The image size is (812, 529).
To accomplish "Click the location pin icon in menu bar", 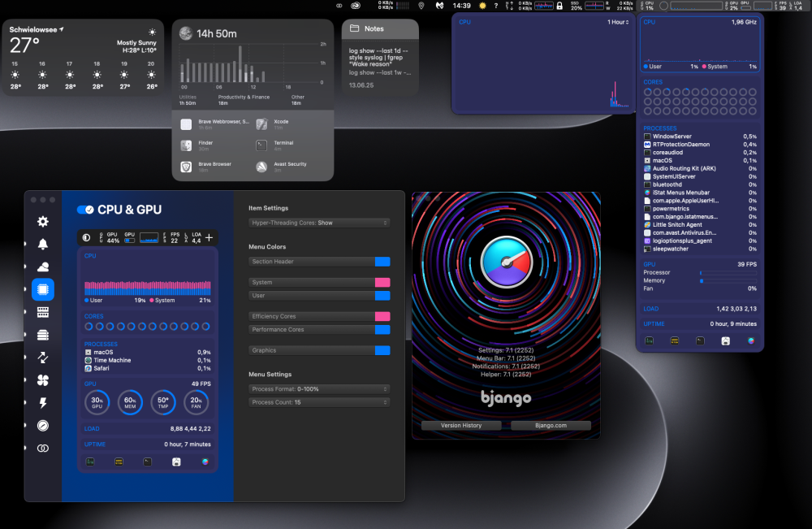I will point(421,6).
